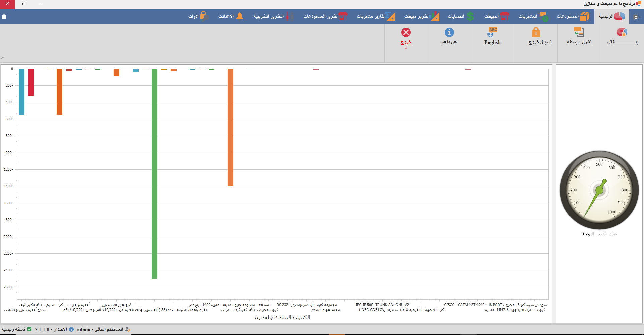Open the About Daem (عن داعم) info icon
The image size is (644, 335).
(449, 32)
